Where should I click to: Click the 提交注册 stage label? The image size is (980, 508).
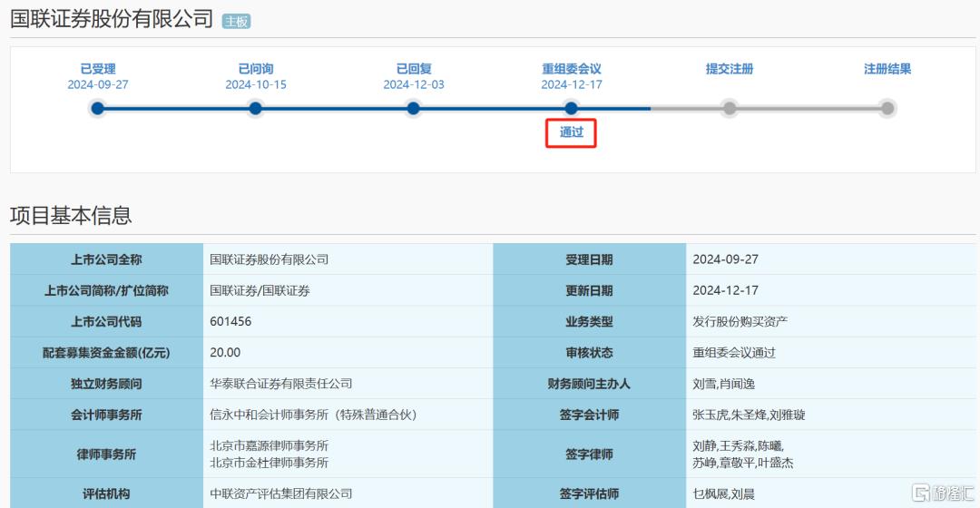click(x=730, y=69)
